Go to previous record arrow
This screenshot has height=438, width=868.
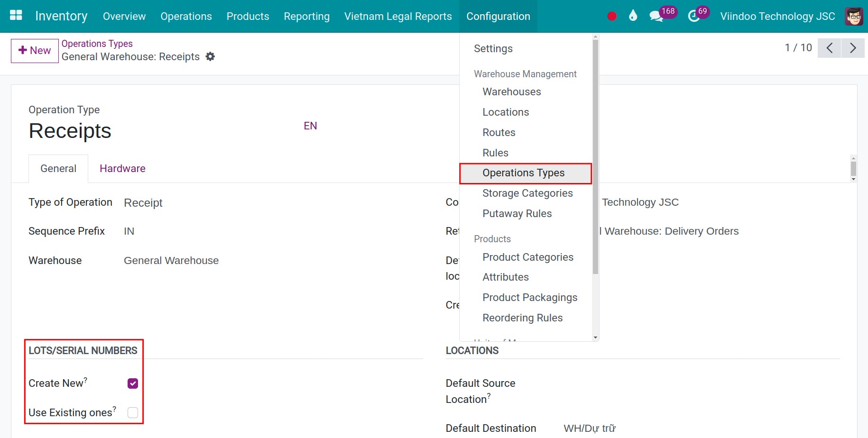point(830,48)
